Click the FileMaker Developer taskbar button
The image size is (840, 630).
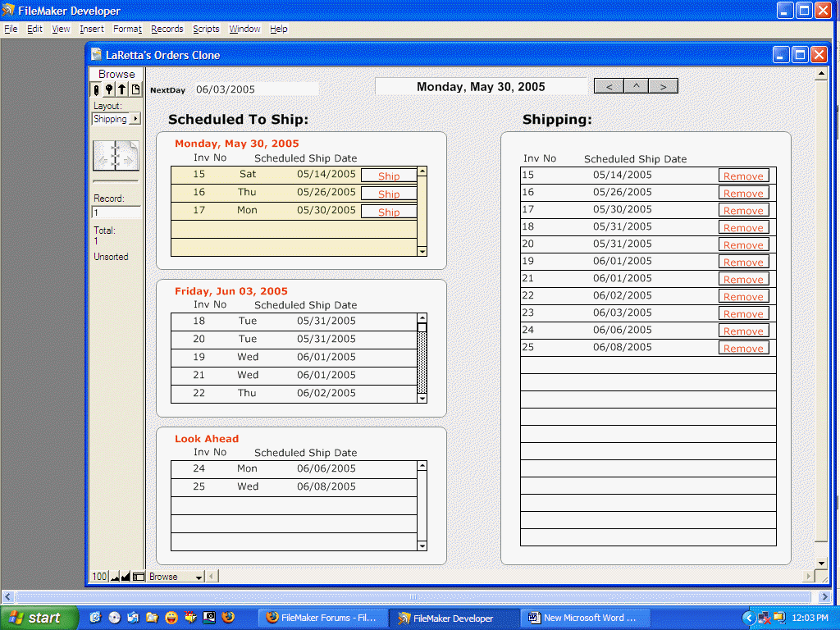click(x=453, y=618)
